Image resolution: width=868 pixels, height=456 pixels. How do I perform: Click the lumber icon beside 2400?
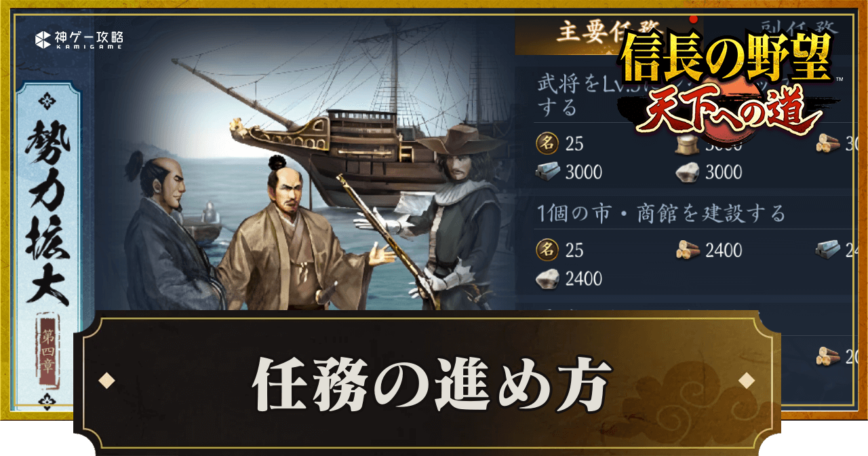[x=688, y=250]
